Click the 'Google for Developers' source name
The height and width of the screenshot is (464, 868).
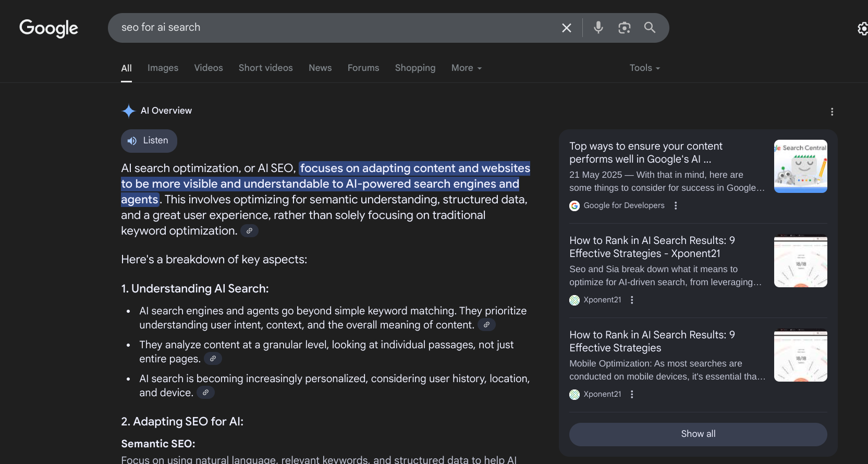pyautogui.click(x=624, y=206)
